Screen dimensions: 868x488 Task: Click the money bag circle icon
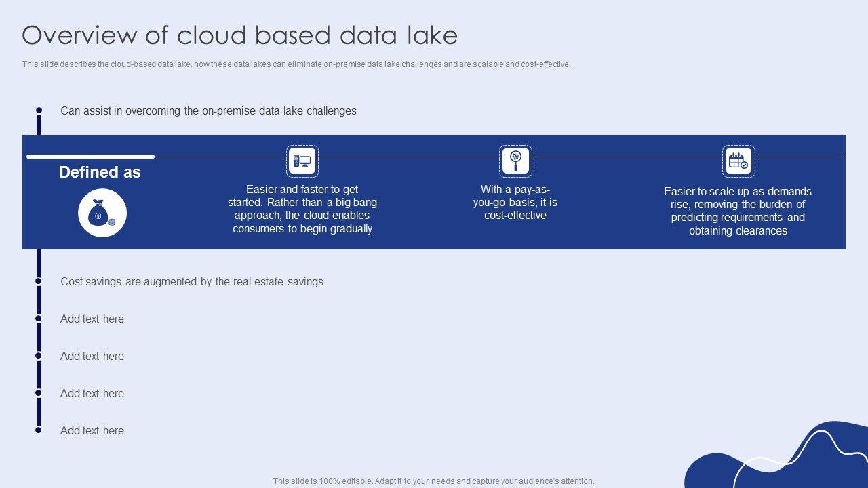click(102, 213)
